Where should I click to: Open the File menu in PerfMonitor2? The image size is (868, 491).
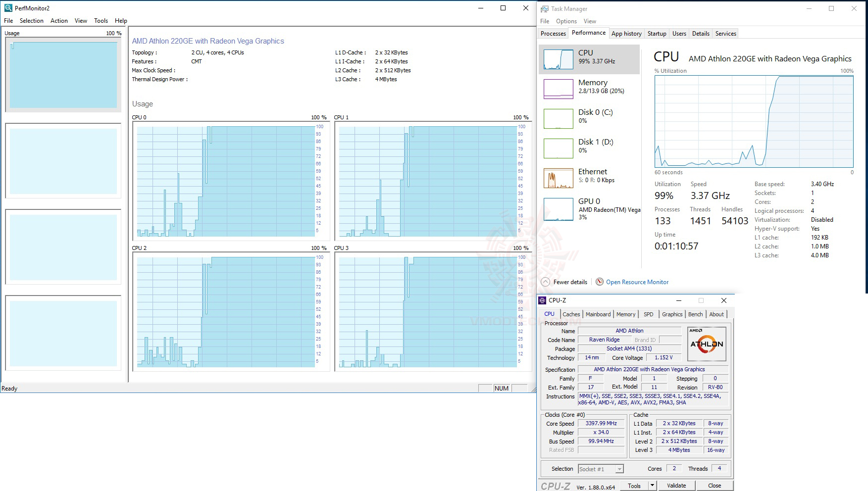click(8, 21)
